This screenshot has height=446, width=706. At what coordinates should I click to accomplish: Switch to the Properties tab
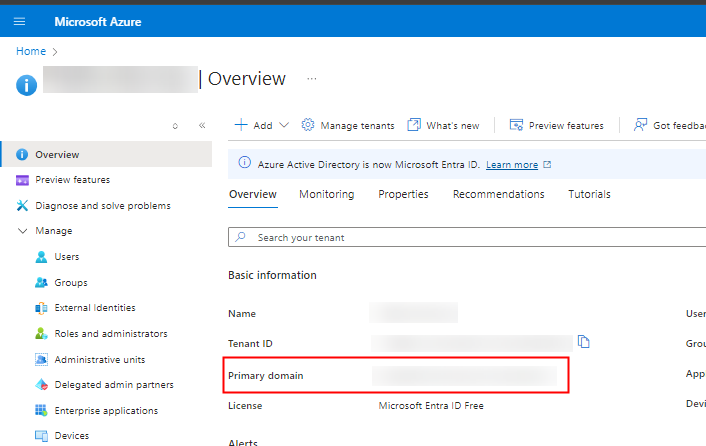click(403, 194)
